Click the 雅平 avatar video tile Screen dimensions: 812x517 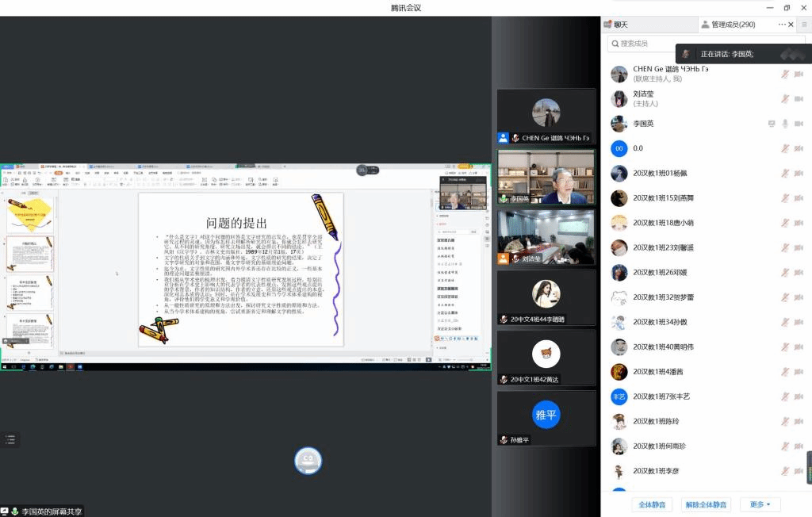(546, 414)
